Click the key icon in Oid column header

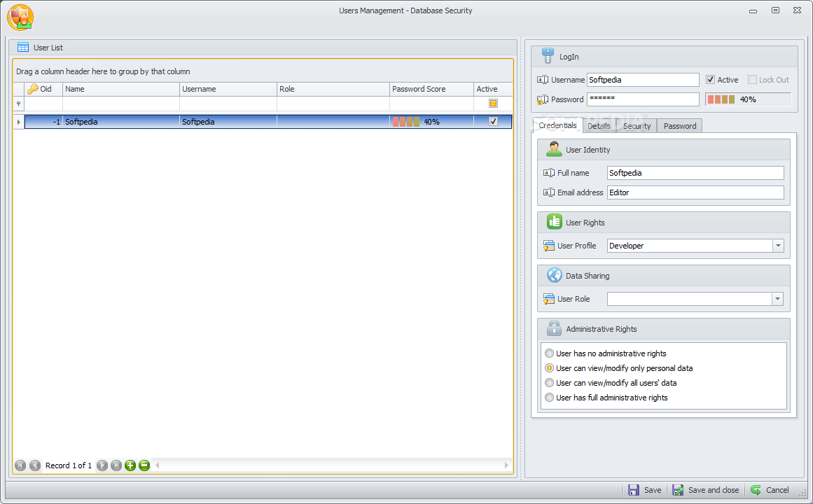(x=33, y=89)
